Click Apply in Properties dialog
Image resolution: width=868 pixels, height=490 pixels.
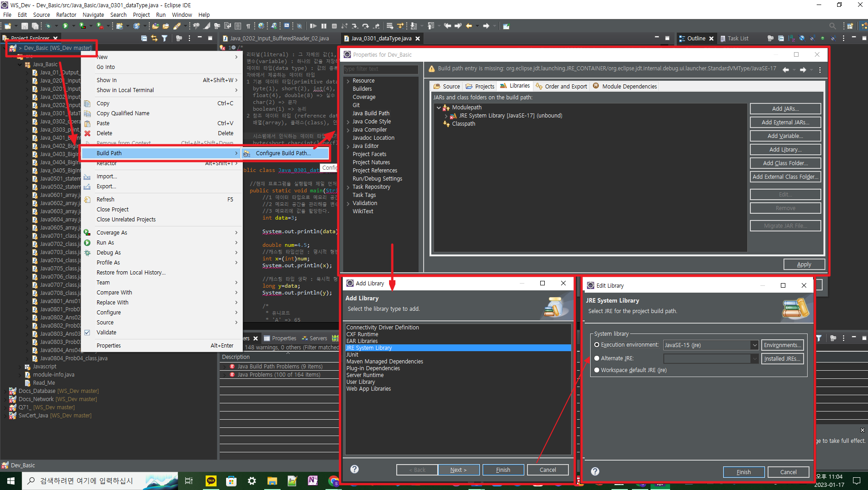pos(804,265)
